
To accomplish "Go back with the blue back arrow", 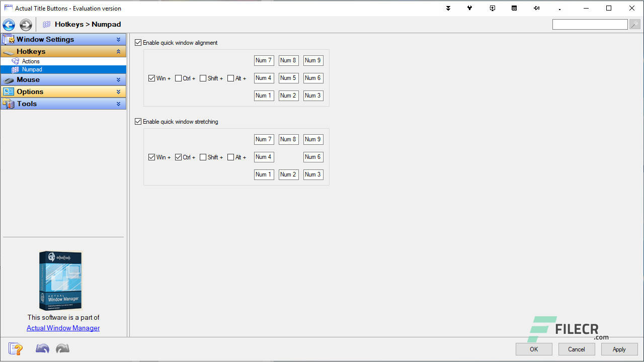I will [9, 25].
